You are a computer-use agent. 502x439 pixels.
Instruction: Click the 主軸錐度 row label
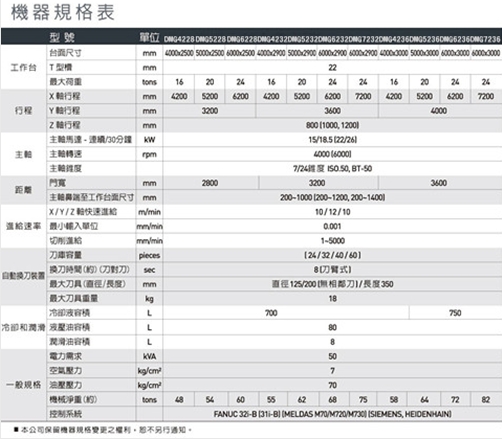(x=65, y=169)
